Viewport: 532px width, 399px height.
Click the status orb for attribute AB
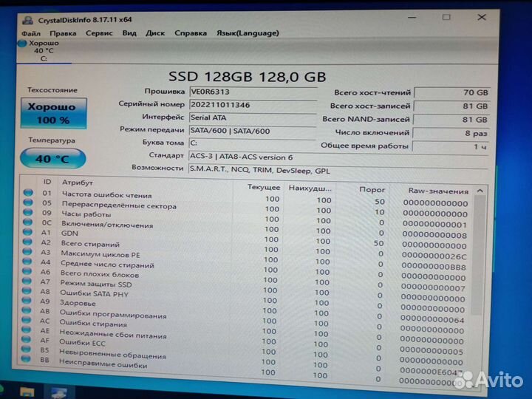tap(26, 310)
